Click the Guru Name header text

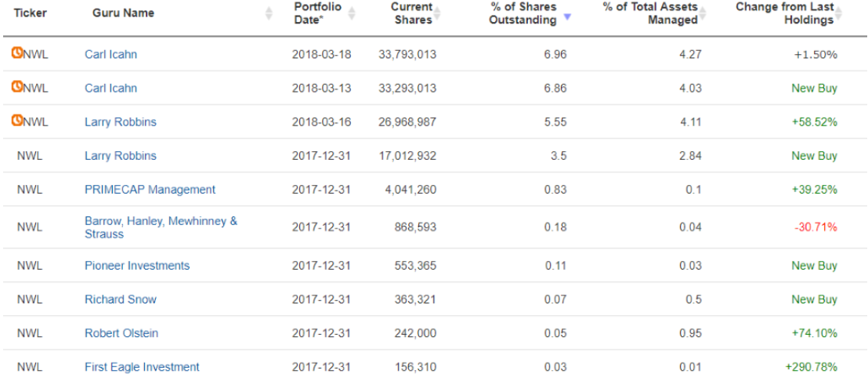pyautogui.click(x=124, y=13)
